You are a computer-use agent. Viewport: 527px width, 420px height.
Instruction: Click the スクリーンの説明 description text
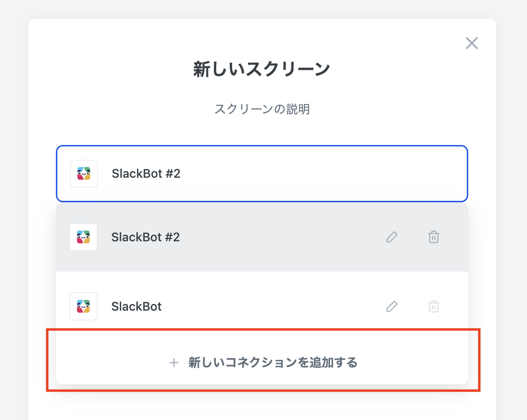(x=262, y=109)
